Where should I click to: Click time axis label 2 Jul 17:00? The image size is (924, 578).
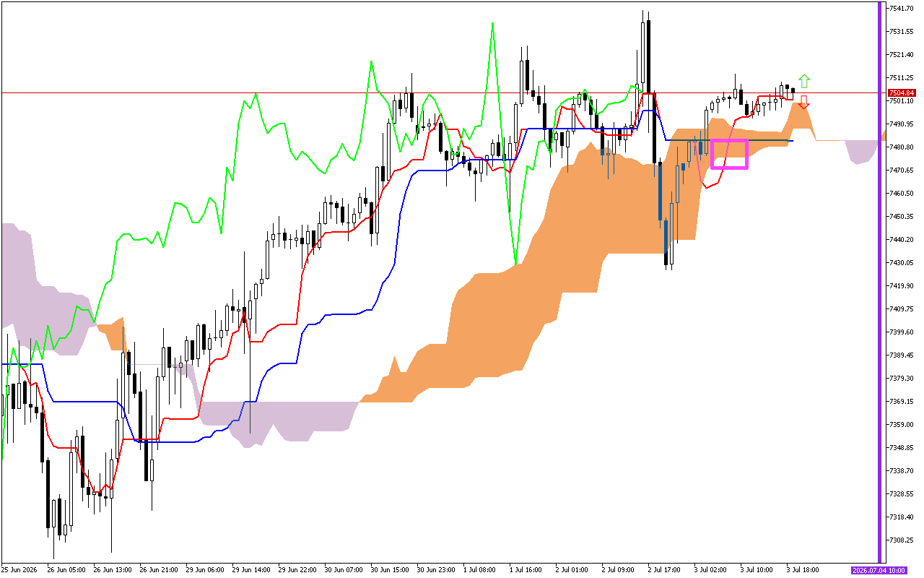(664, 570)
